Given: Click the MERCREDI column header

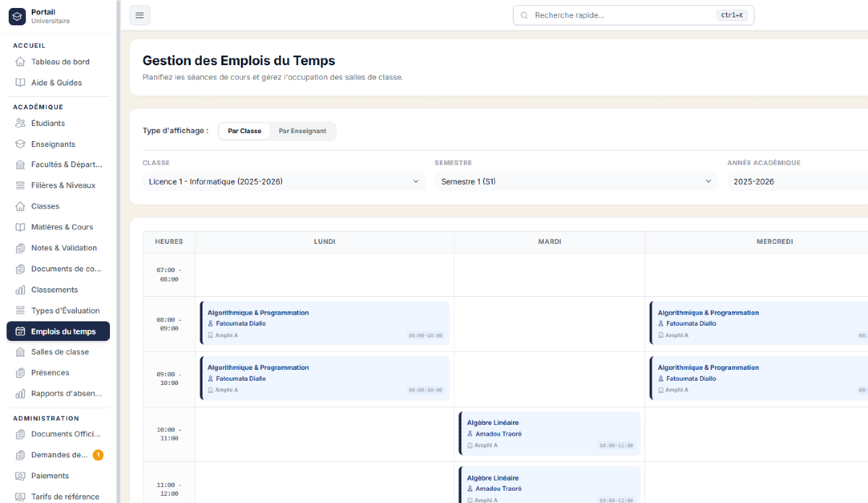Looking at the screenshot, I should 757,242.
